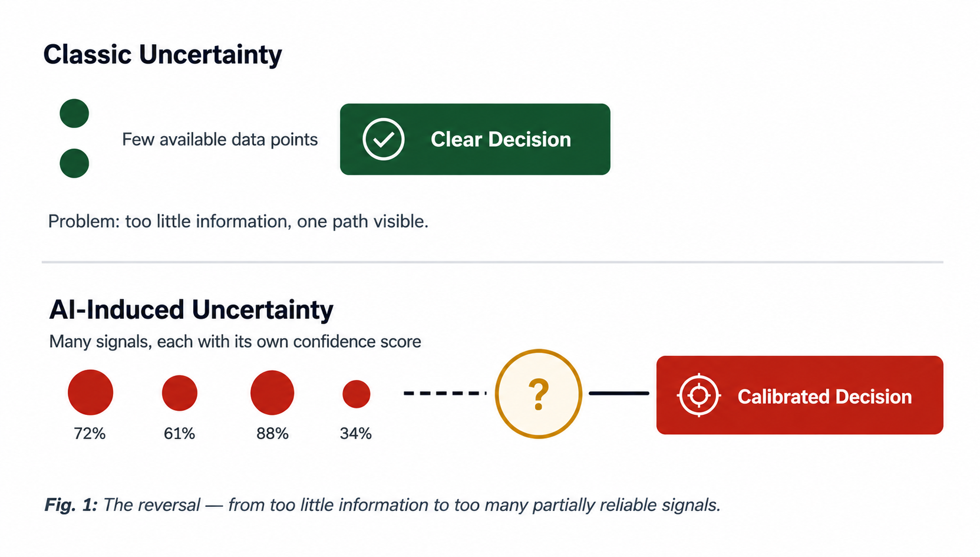
Task: Click the 34% confidence label
Action: 356,434
